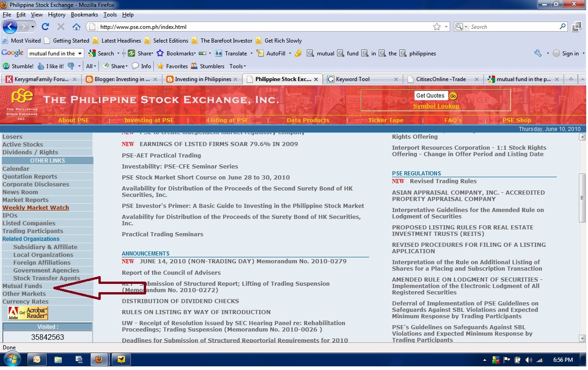Open the back/forward history dropdown arrow
This screenshot has width=588, height=370.
[33, 27]
